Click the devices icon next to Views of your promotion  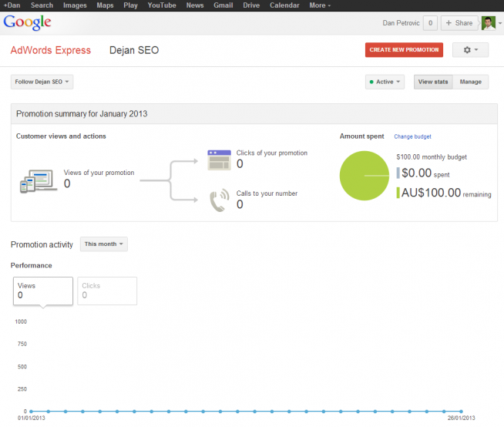point(39,181)
